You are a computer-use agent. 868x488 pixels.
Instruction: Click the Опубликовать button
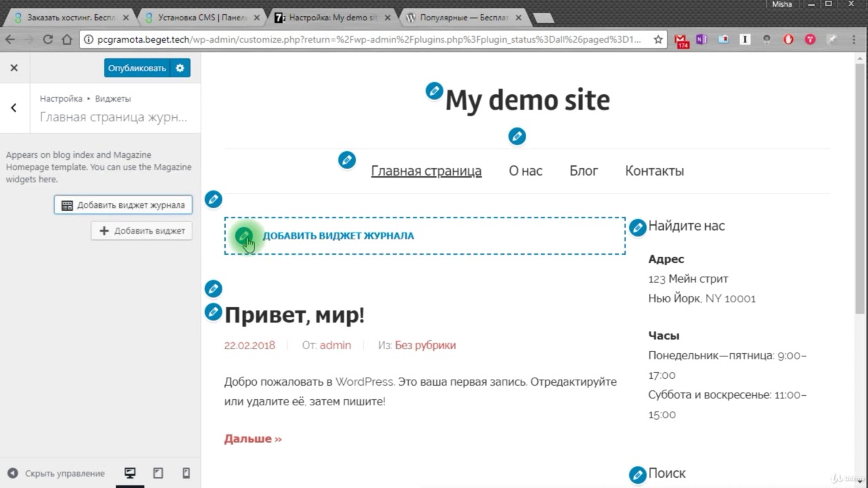click(137, 68)
